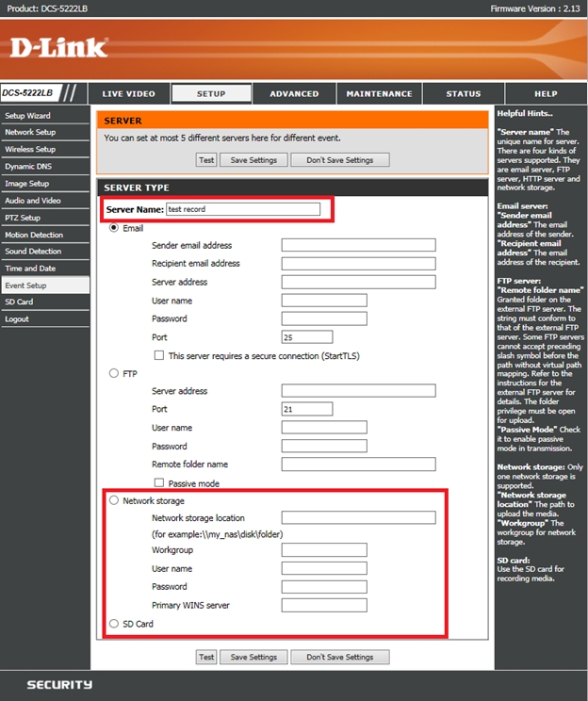Screen dimensions: 588x701
Task: Click the top Test button
Action: point(205,160)
